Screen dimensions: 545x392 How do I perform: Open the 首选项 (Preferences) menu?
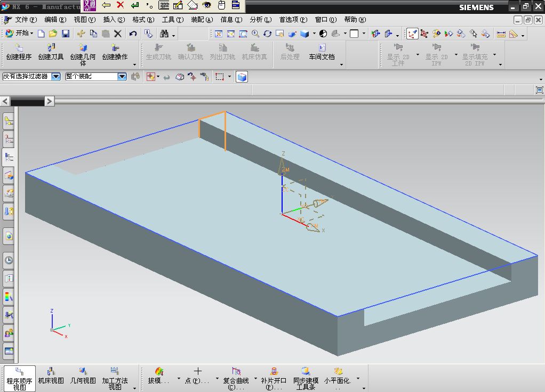click(293, 20)
